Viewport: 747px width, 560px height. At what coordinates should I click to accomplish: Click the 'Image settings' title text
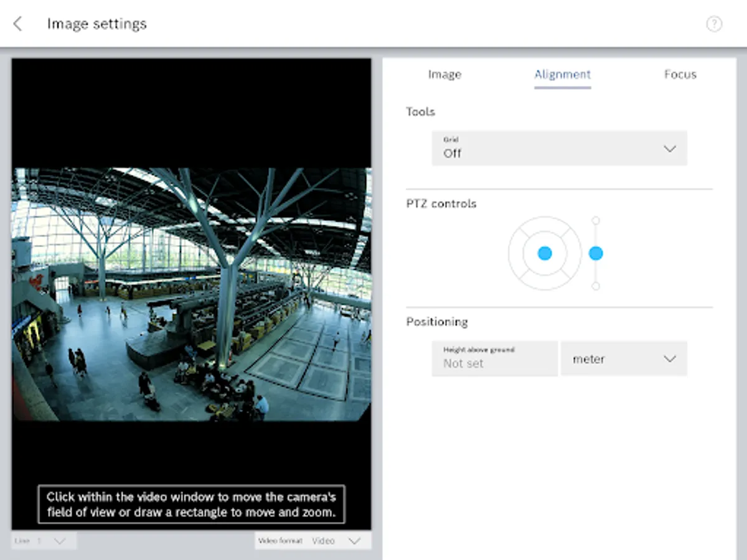point(97,24)
